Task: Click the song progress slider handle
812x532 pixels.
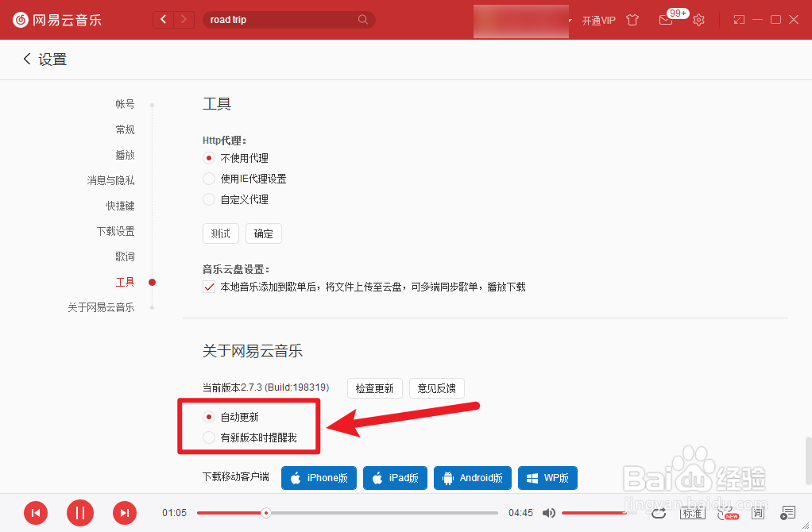Action: (x=265, y=513)
